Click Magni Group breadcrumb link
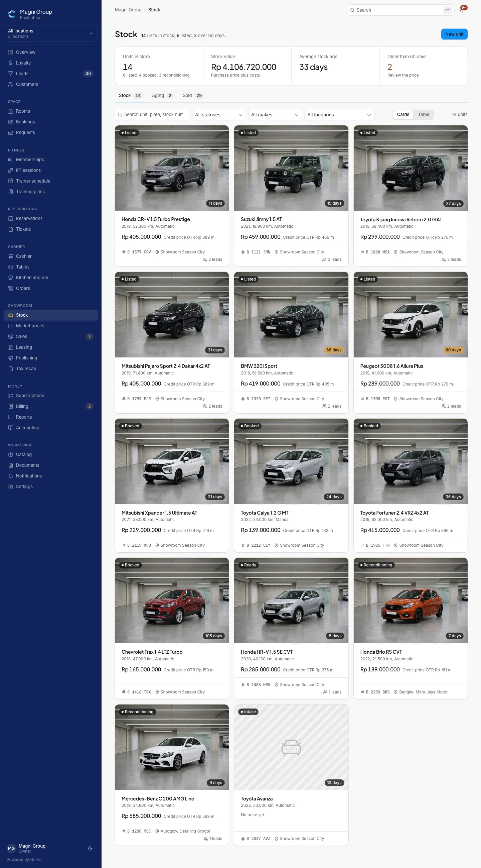 coord(128,10)
